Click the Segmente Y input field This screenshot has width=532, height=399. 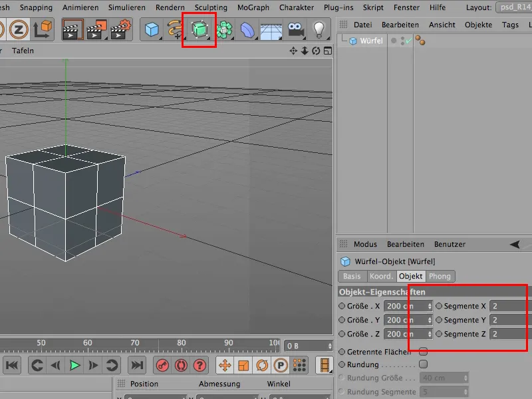(x=511, y=320)
